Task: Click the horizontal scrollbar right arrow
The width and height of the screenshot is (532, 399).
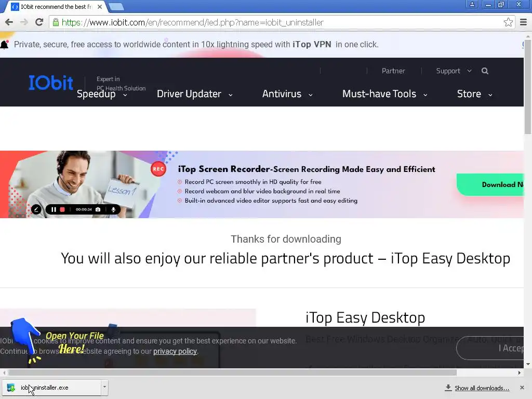Action: coord(520,373)
